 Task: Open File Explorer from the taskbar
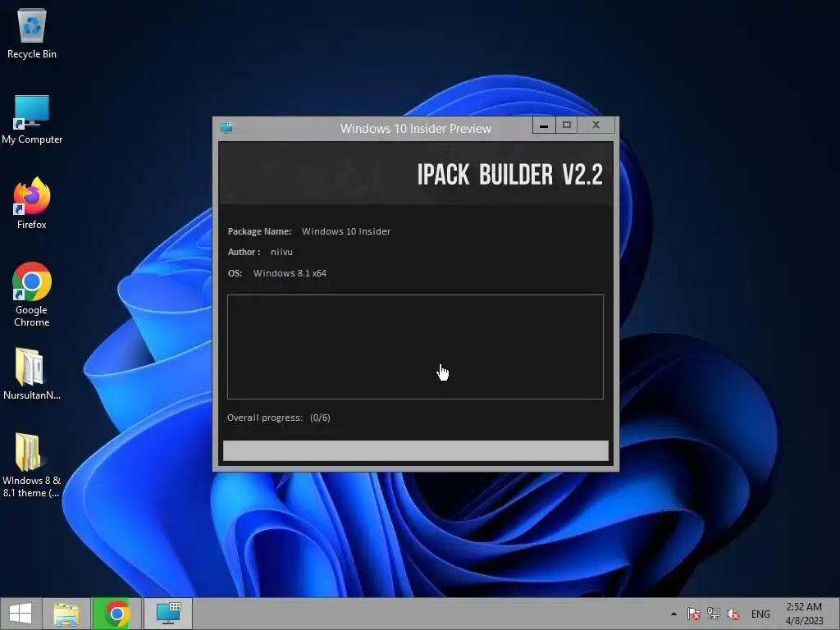click(67, 614)
